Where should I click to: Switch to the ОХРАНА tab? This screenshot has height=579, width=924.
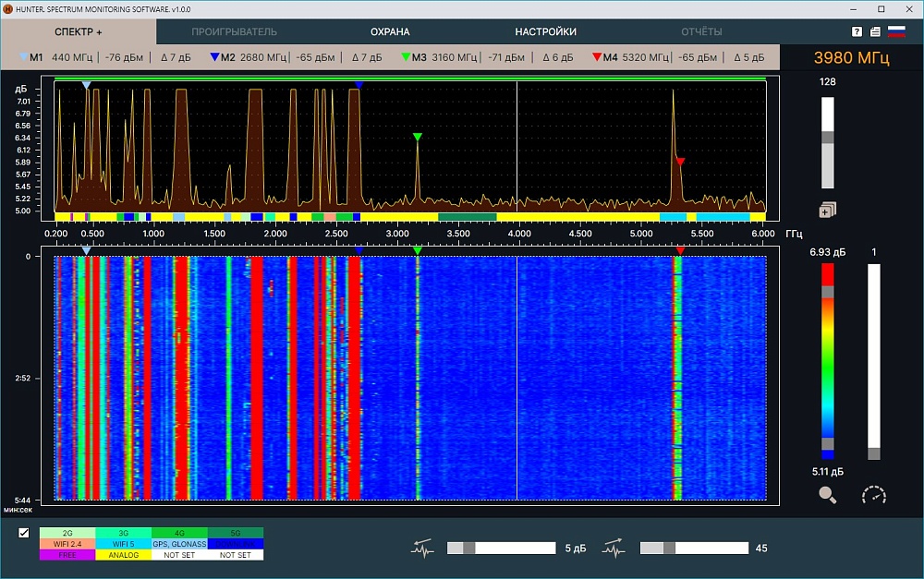(x=390, y=31)
